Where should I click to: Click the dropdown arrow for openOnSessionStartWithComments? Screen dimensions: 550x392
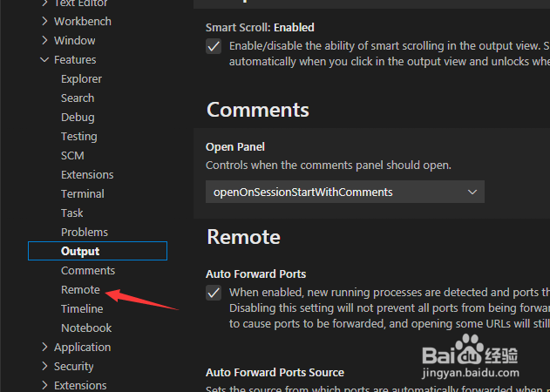(472, 193)
